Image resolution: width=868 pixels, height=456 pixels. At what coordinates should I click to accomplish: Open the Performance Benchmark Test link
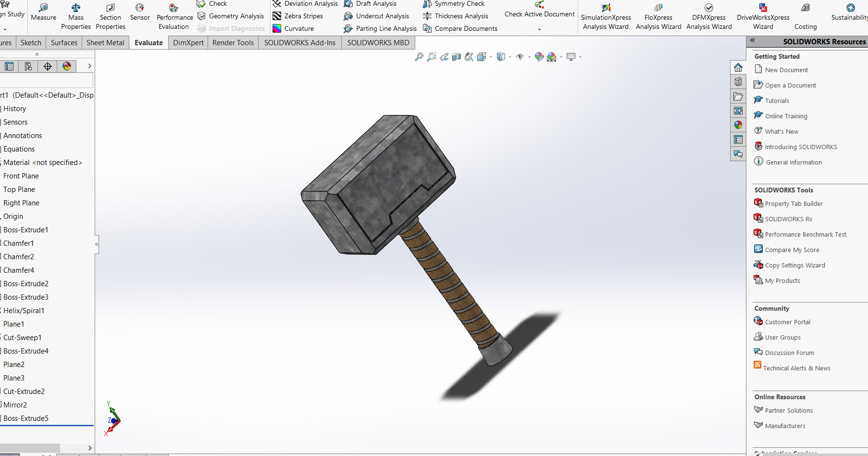(x=806, y=234)
